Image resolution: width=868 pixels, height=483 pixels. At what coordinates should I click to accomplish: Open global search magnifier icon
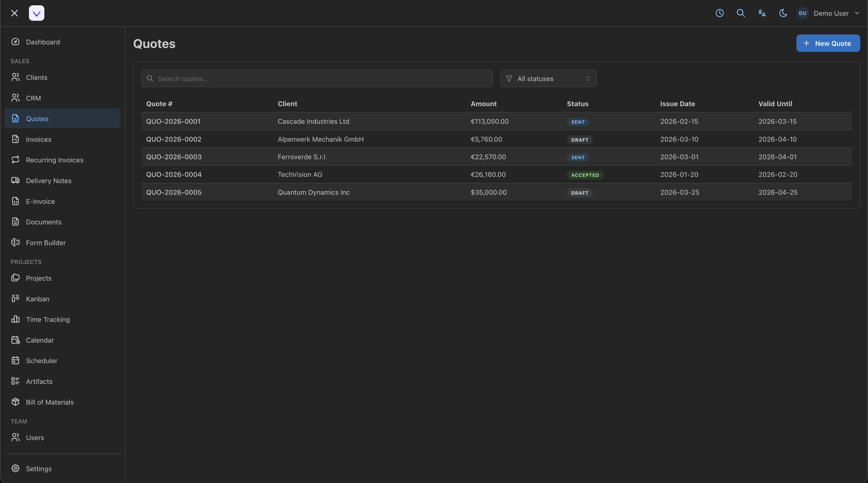tap(741, 13)
